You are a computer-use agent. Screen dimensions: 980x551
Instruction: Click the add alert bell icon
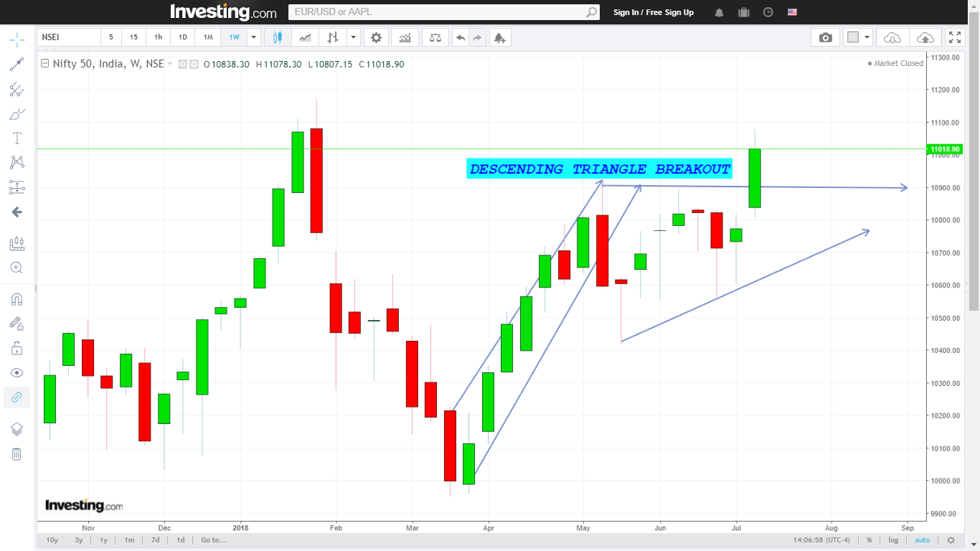(500, 37)
